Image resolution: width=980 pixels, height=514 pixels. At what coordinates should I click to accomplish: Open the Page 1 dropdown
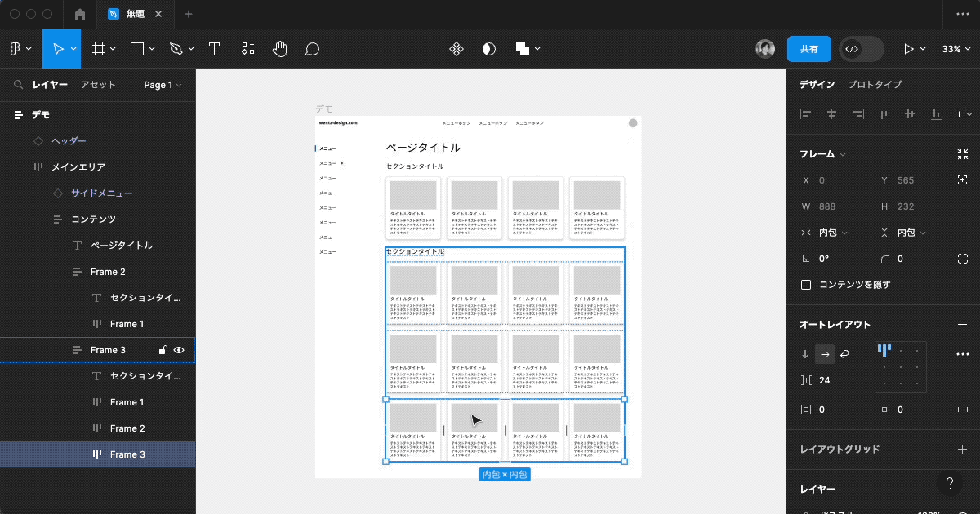coord(163,85)
